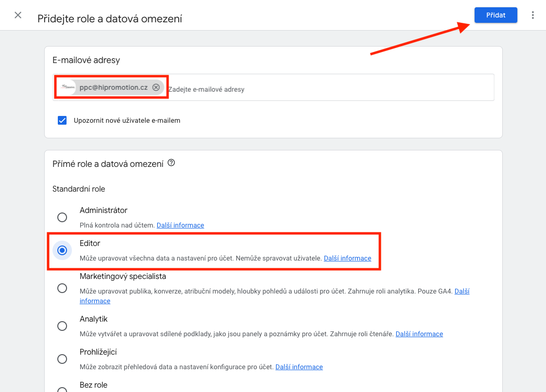Close the add roles dialog with X
Viewport: 546px width, 392px height.
(x=18, y=15)
